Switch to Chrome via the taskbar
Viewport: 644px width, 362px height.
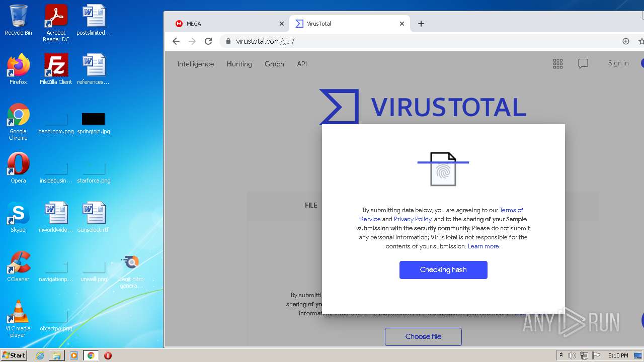pos(91,355)
